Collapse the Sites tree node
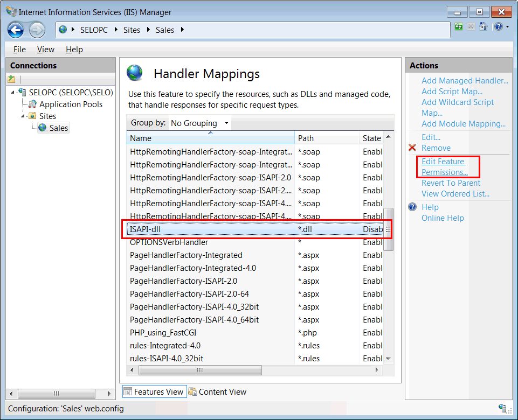The height and width of the screenshot is (420, 518). click(23, 116)
